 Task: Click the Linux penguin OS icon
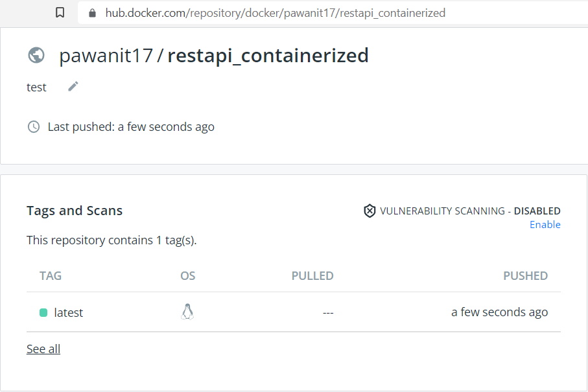point(187,312)
